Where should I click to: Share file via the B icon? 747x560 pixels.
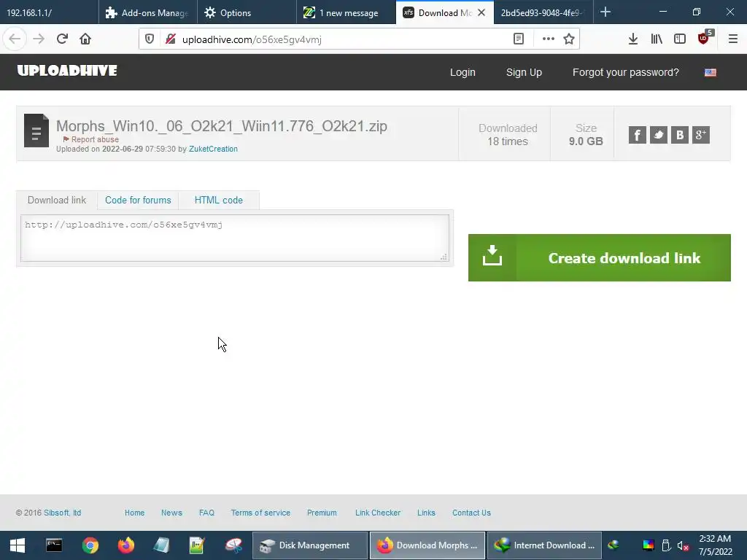(x=680, y=135)
